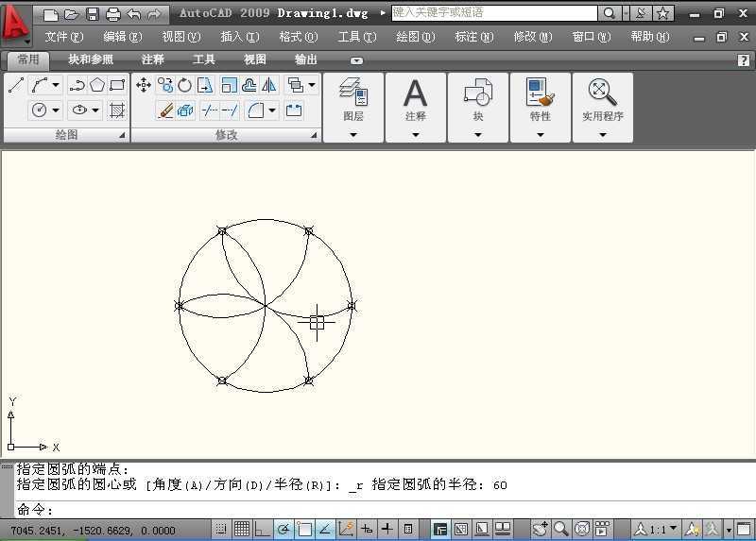This screenshot has width=756, height=541.
Task: Toggle Polar tracking in status bar
Action: point(283,530)
